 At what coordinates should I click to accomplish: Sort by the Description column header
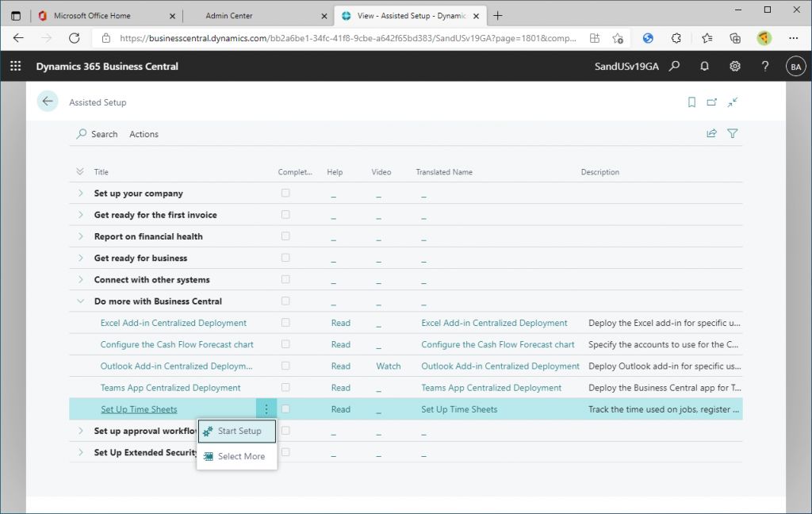point(599,172)
